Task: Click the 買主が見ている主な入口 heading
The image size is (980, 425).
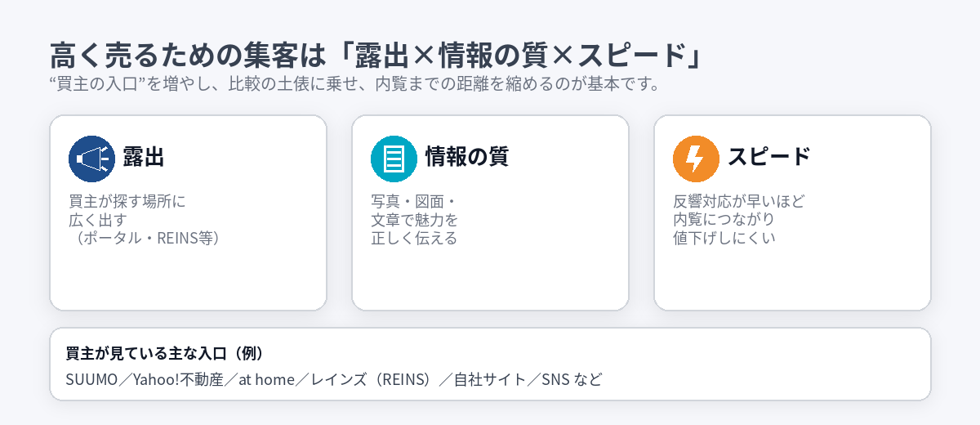Action: [164, 354]
